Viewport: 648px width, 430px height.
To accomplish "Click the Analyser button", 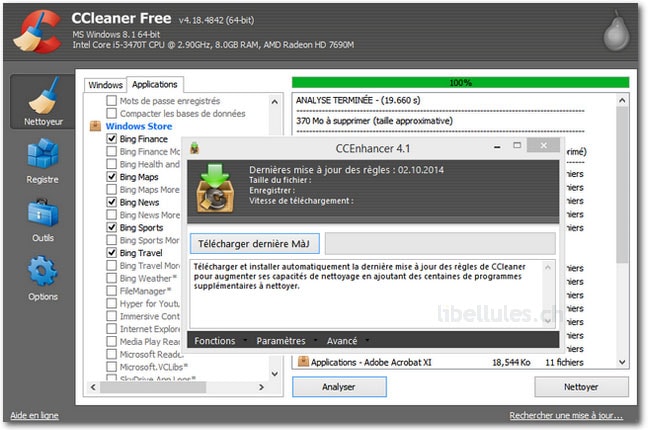I will 339,387.
